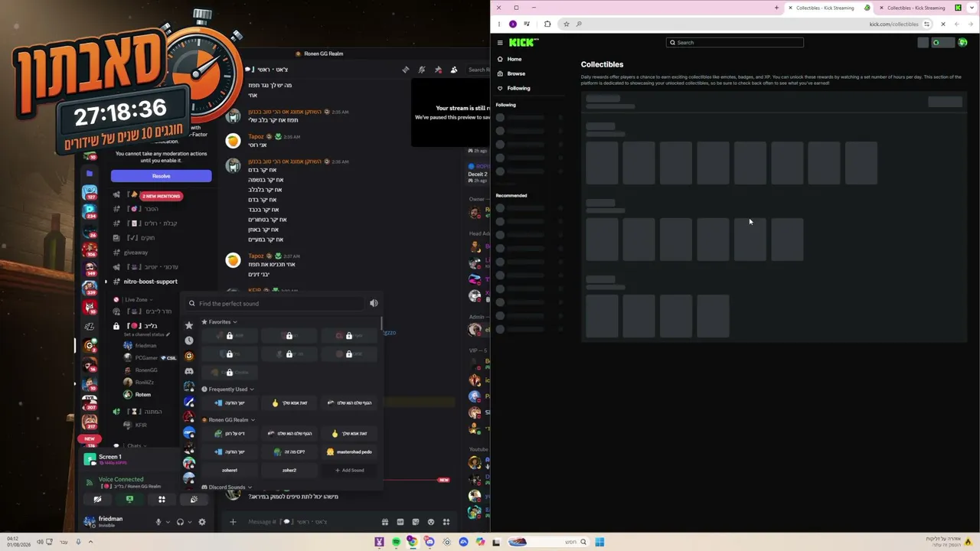The width and height of the screenshot is (980, 551).
Task: Toggle screen sharing in voice panel
Action: [129, 500]
